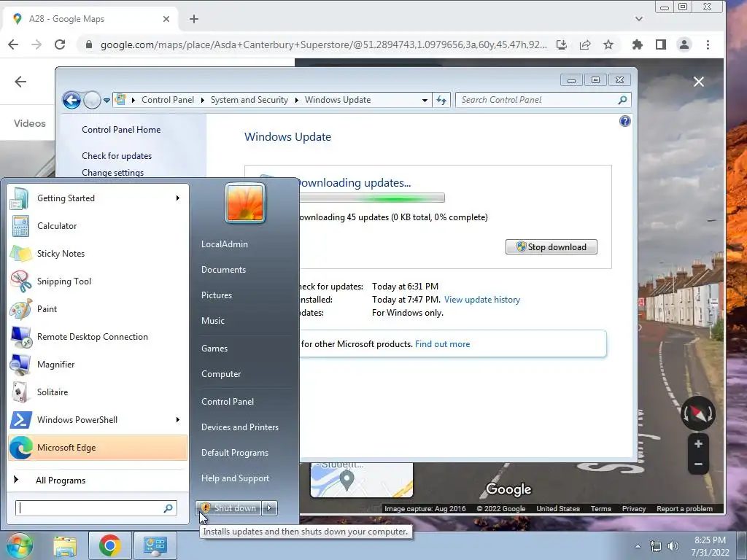Image resolution: width=747 pixels, height=560 pixels.
Task: Switch to Control Panel taskbar button
Action: point(155,545)
